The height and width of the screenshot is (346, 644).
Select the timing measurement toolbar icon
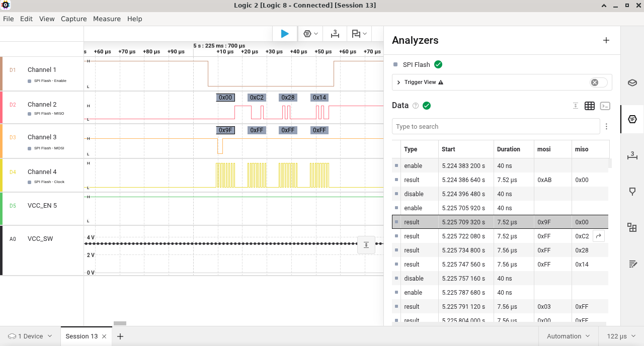[x=335, y=34]
